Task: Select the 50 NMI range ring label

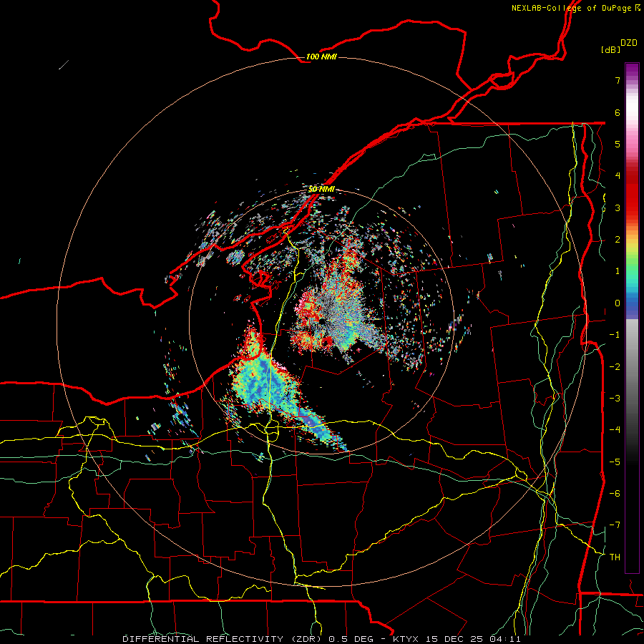Action: pos(321,190)
